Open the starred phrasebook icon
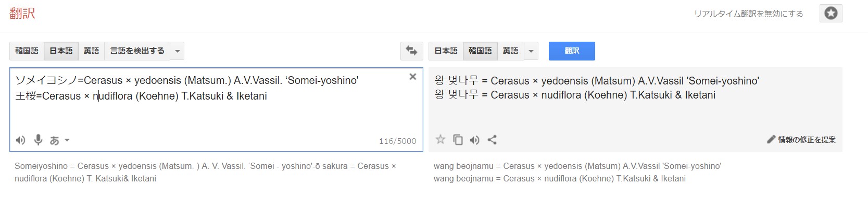The height and width of the screenshot is (220, 868). tap(831, 13)
